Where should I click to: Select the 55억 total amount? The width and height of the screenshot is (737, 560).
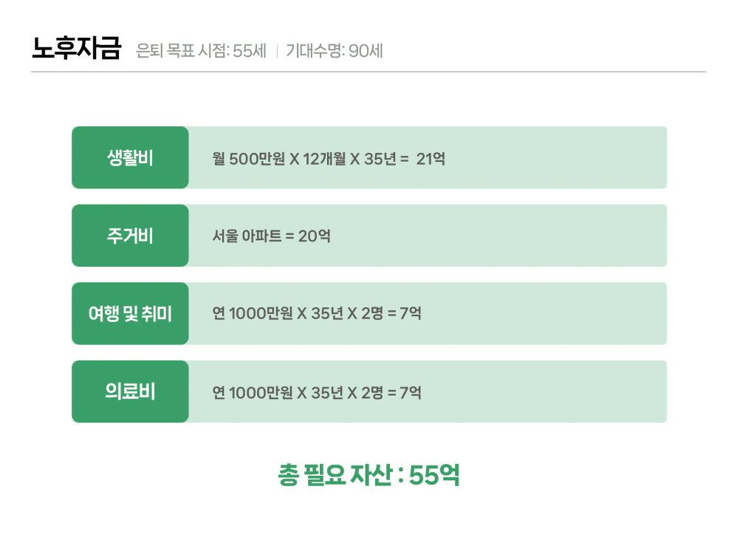point(434,475)
